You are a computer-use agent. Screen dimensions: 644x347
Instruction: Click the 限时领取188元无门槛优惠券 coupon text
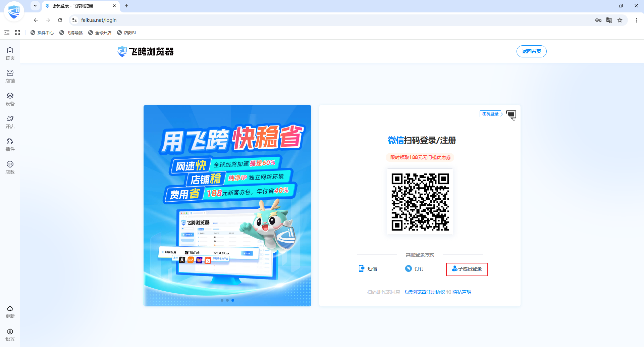point(420,157)
